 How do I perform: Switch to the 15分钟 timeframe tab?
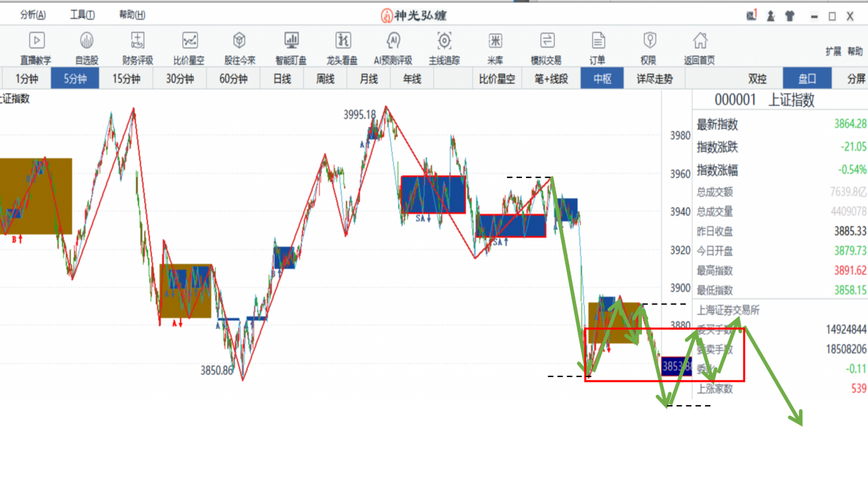[x=126, y=79]
